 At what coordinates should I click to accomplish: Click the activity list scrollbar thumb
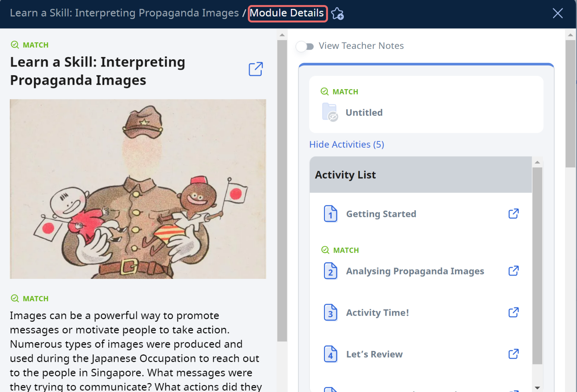pyautogui.click(x=537, y=266)
